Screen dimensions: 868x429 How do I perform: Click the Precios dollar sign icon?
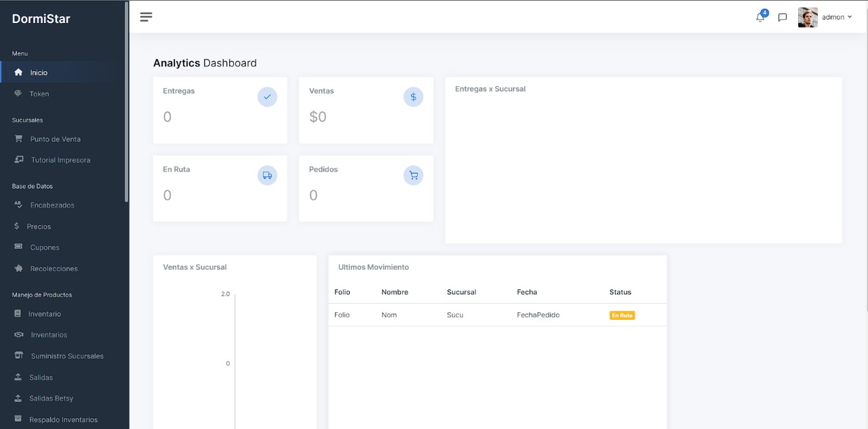(17, 226)
